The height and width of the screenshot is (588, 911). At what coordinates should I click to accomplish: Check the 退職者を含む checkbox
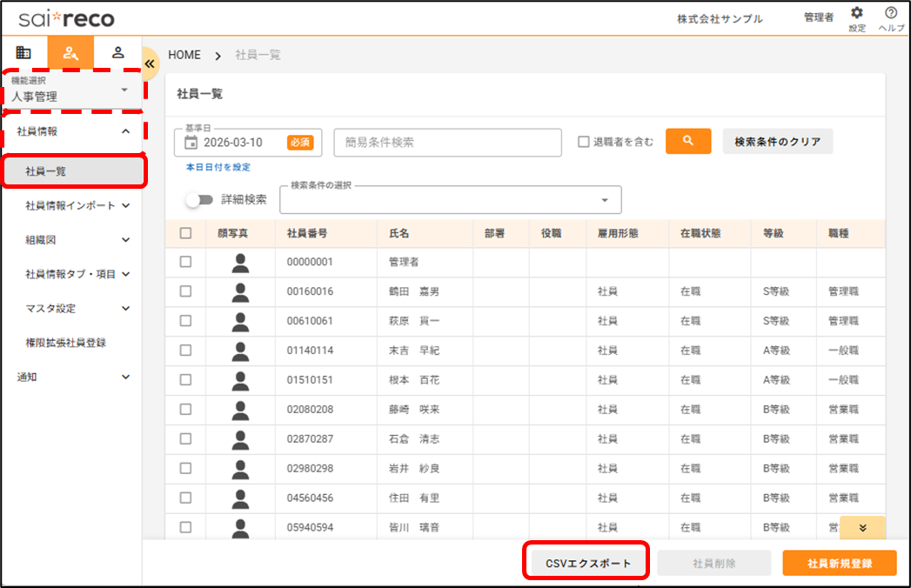click(x=584, y=142)
